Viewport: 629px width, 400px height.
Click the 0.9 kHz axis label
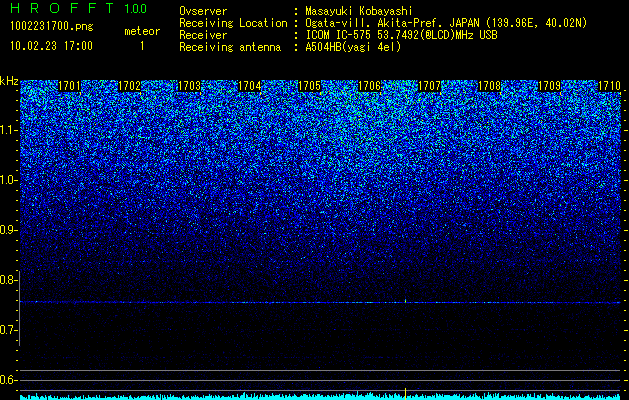point(8,230)
